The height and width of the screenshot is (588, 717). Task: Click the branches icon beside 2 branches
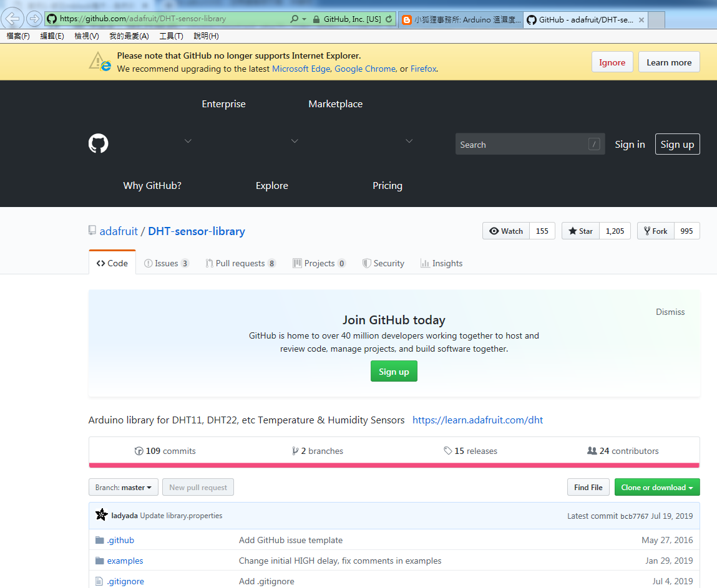(295, 451)
